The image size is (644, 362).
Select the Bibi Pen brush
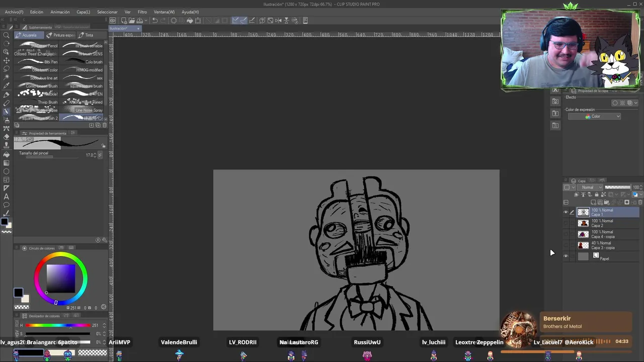click(x=37, y=62)
